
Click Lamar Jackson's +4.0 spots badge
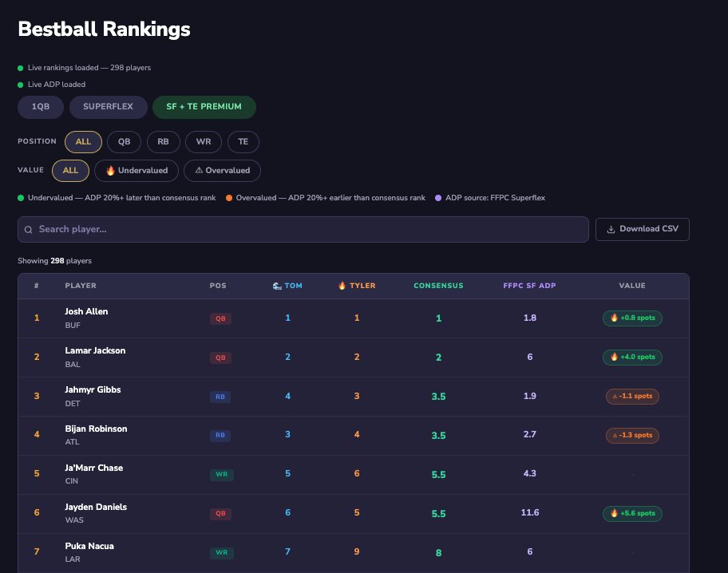pos(632,357)
